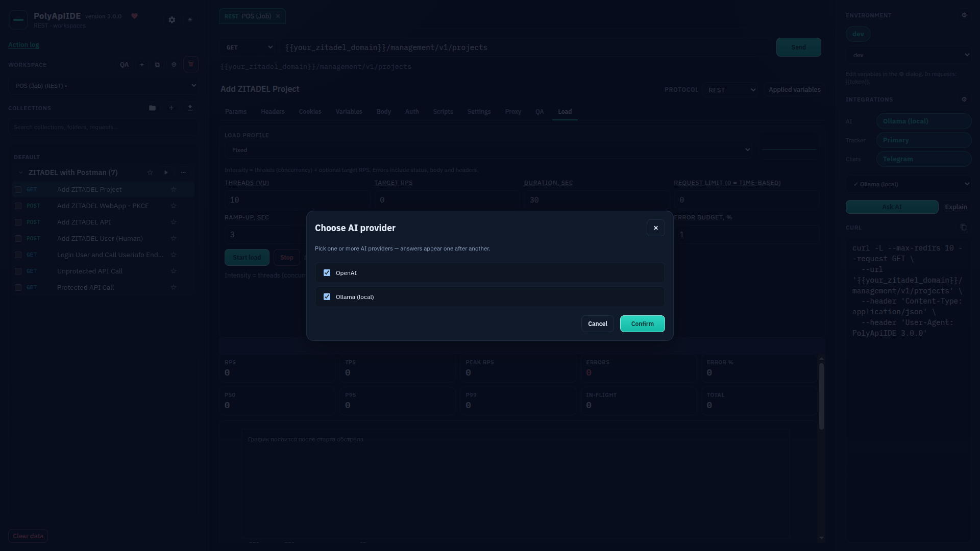Image resolution: width=980 pixels, height=551 pixels.
Task: Collapse the ZITADEL with Postman folder
Action: tap(20, 172)
